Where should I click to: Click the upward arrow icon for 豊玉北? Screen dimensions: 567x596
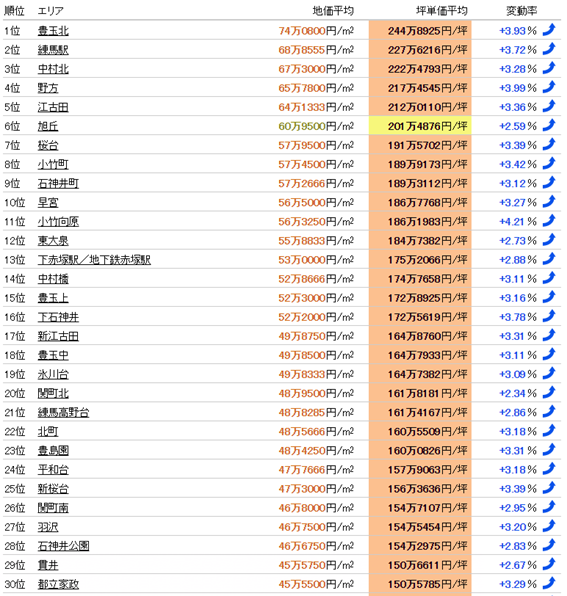[x=549, y=30]
